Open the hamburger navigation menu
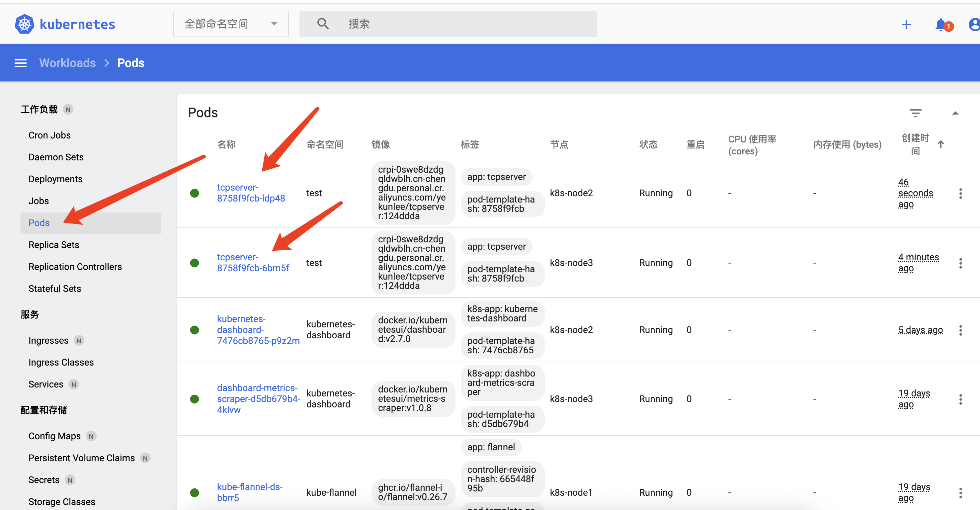Viewport: 980px width, 510px height. coord(21,63)
